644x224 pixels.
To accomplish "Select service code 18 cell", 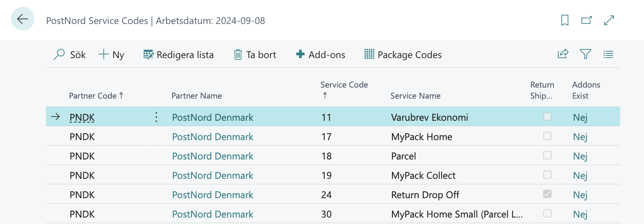I will coord(326,156).
